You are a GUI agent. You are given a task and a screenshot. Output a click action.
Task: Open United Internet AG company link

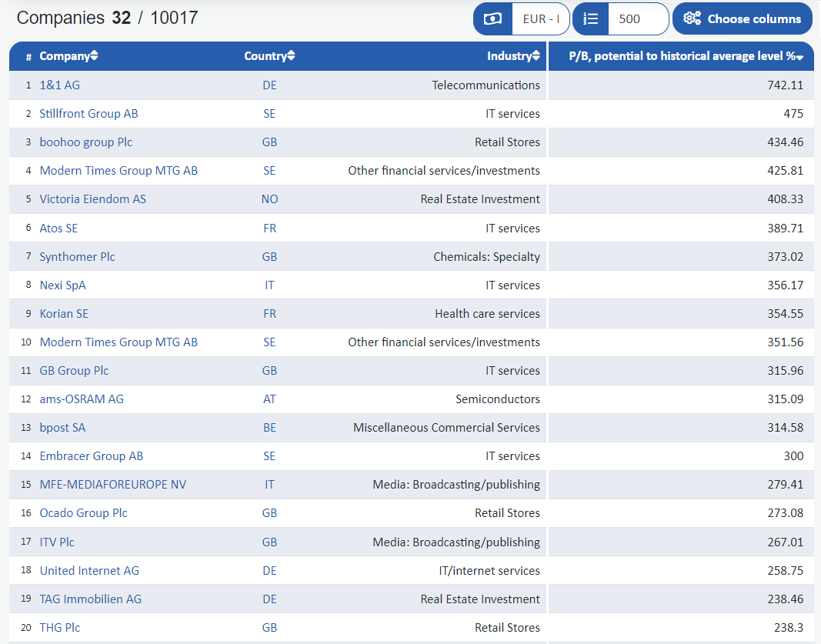pyautogui.click(x=89, y=571)
